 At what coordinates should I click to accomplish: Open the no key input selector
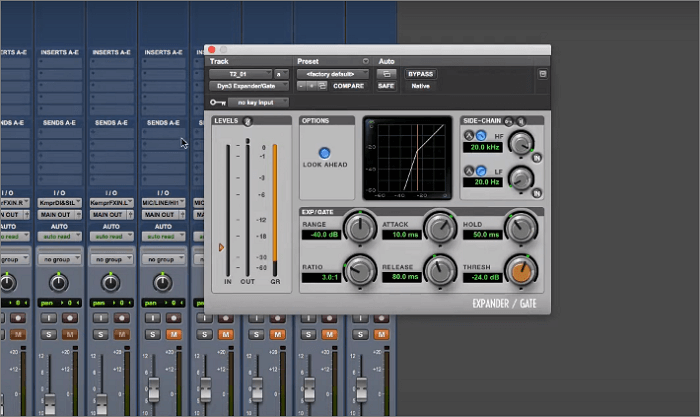258,102
